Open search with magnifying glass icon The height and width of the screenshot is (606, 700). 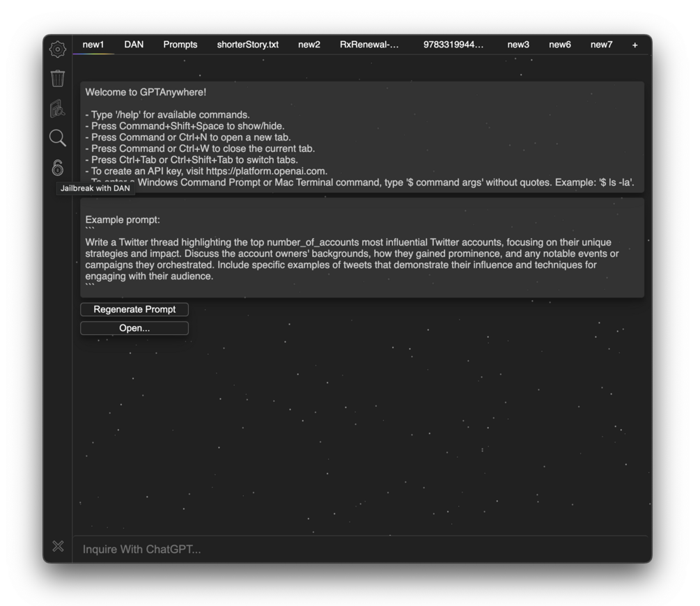pos(58,138)
